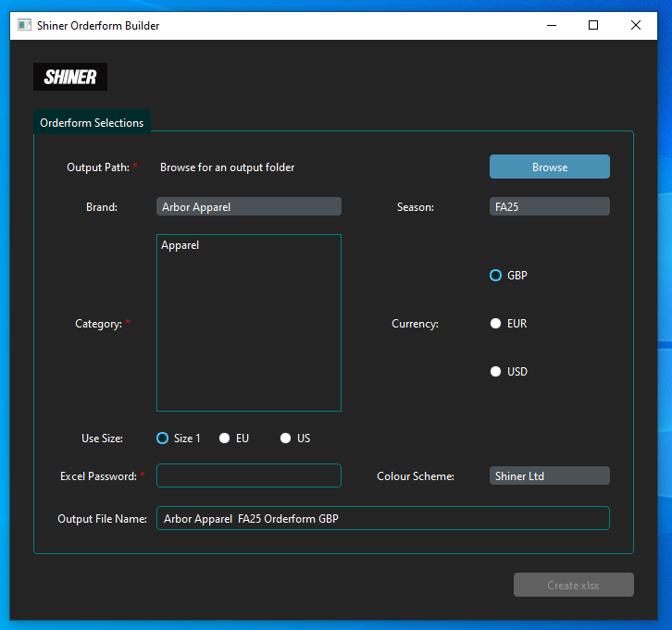Open the Colour Scheme dropdown

(x=549, y=476)
